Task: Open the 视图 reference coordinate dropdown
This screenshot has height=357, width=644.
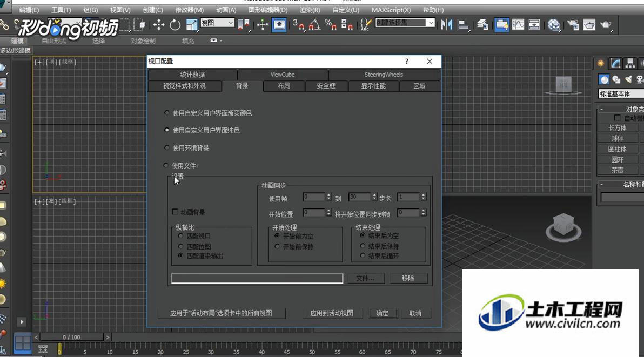Action: [x=217, y=23]
